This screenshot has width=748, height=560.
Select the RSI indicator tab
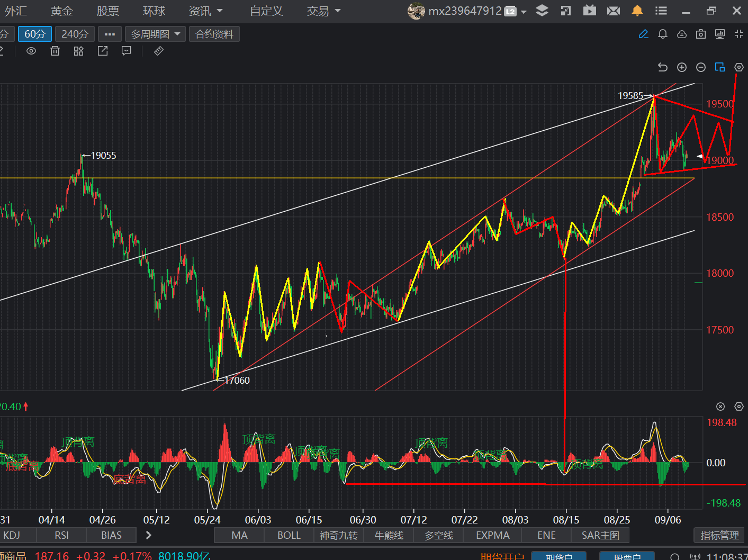(x=61, y=535)
